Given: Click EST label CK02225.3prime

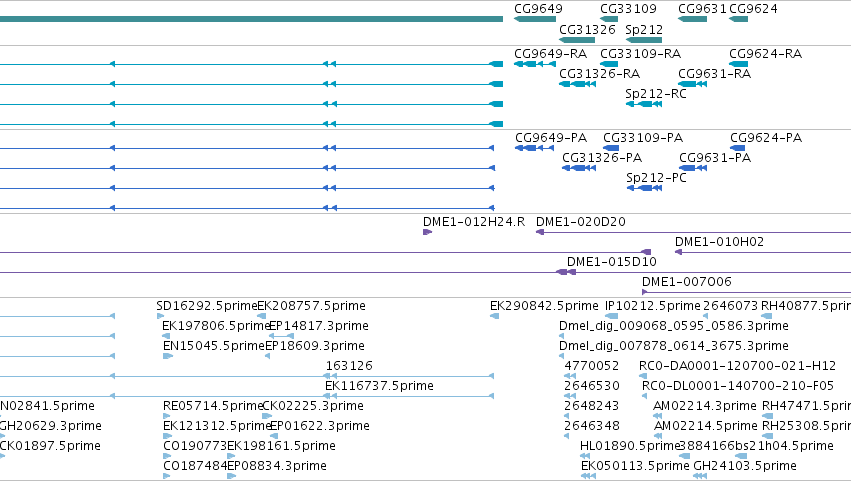Looking at the screenshot, I should (313, 406).
